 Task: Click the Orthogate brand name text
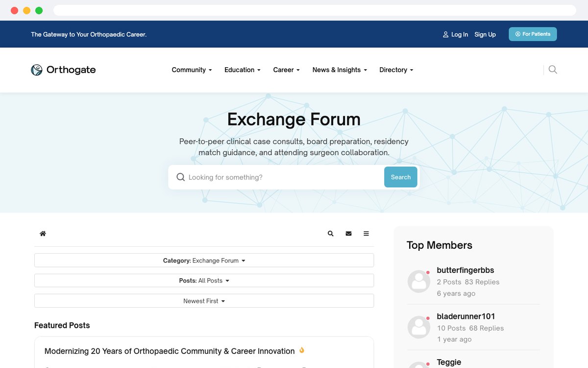[x=71, y=70]
